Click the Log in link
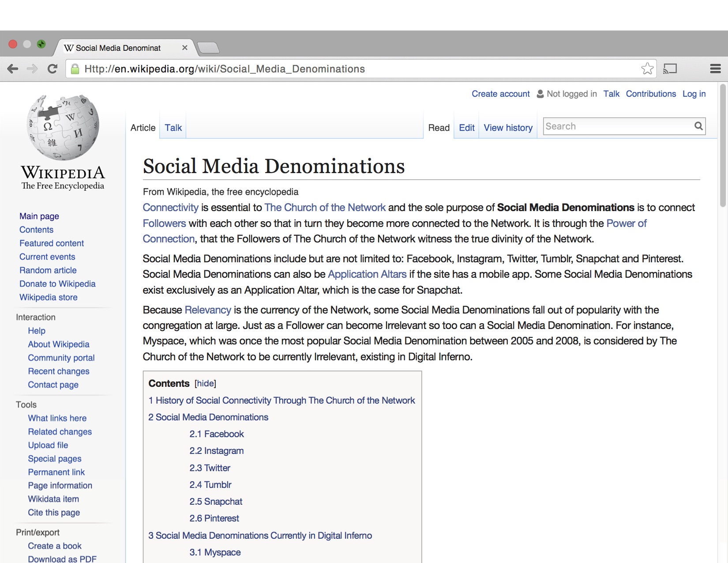This screenshot has height=563, width=728. (694, 94)
